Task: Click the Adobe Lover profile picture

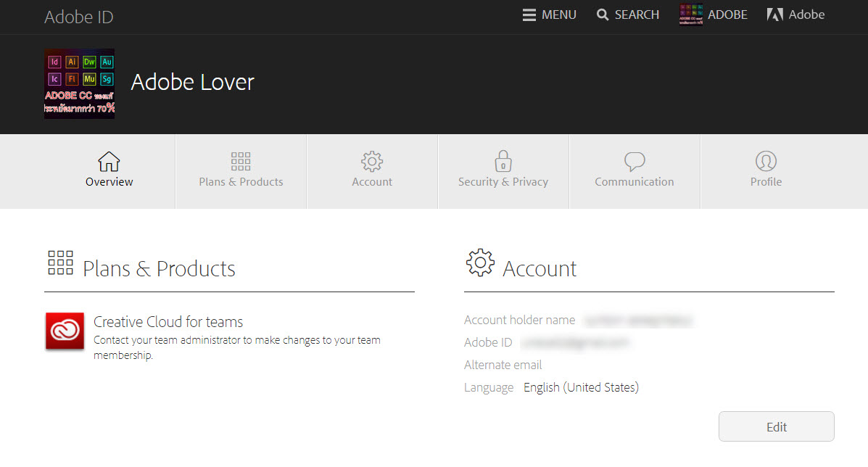Action: pos(79,83)
